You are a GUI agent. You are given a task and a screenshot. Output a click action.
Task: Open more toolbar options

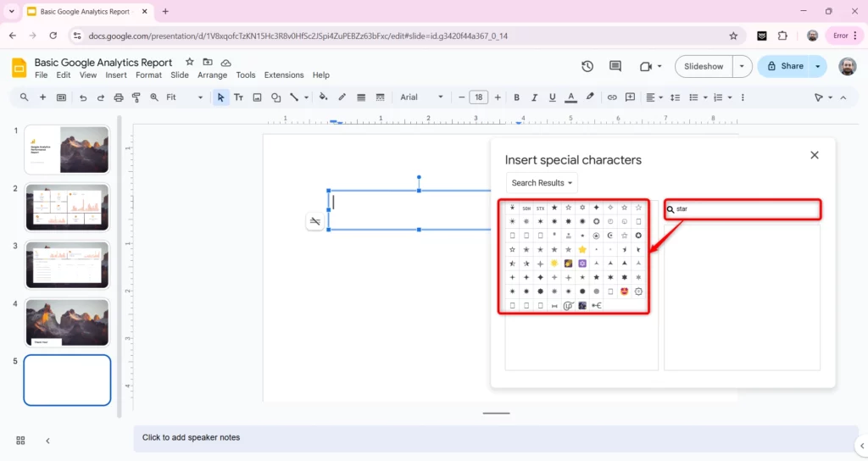743,97
